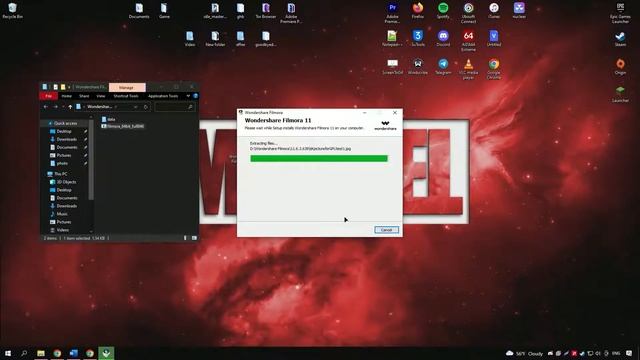
Task: Open the Untitled file on the desktop
Action: coord(493,39)
